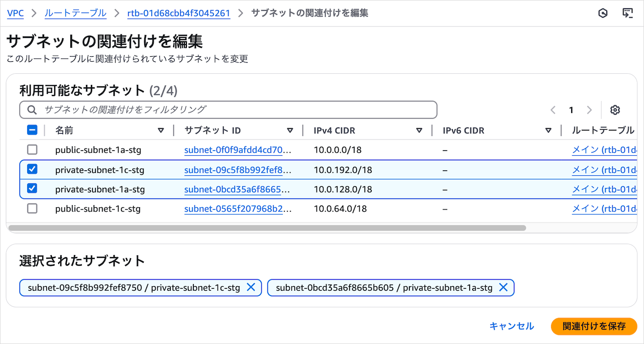Image resolution: width=644 pixels, height=344 pixels.
Task: Sort by the IPv6 CIDR column arrow
Action: [x=548, y=131]
